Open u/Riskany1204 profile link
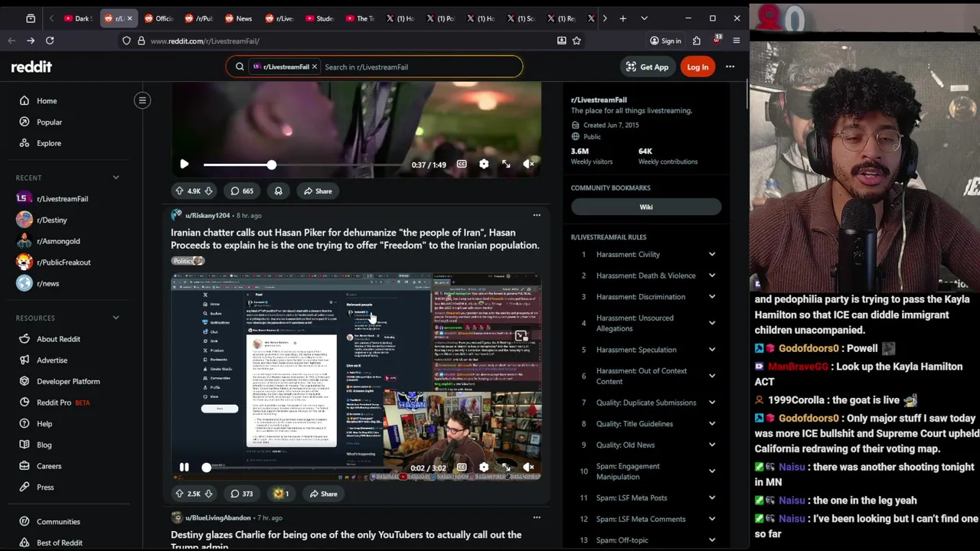 tap(207, 215)
